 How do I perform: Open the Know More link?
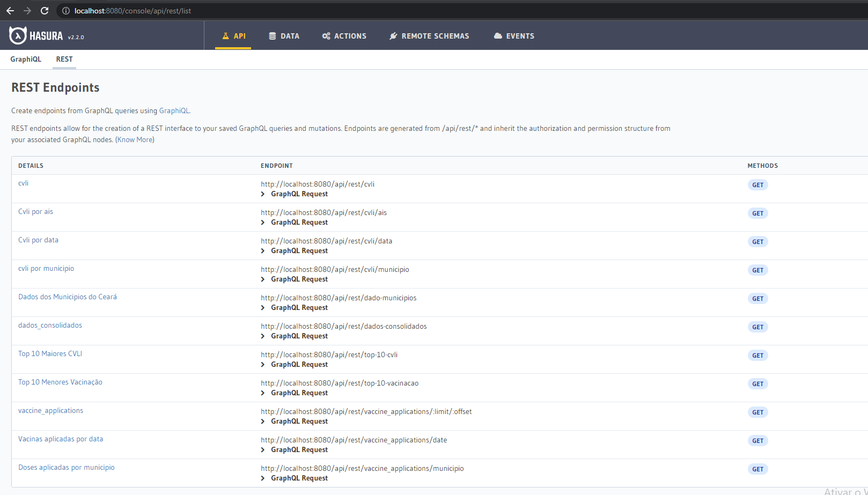pos(134,139)
